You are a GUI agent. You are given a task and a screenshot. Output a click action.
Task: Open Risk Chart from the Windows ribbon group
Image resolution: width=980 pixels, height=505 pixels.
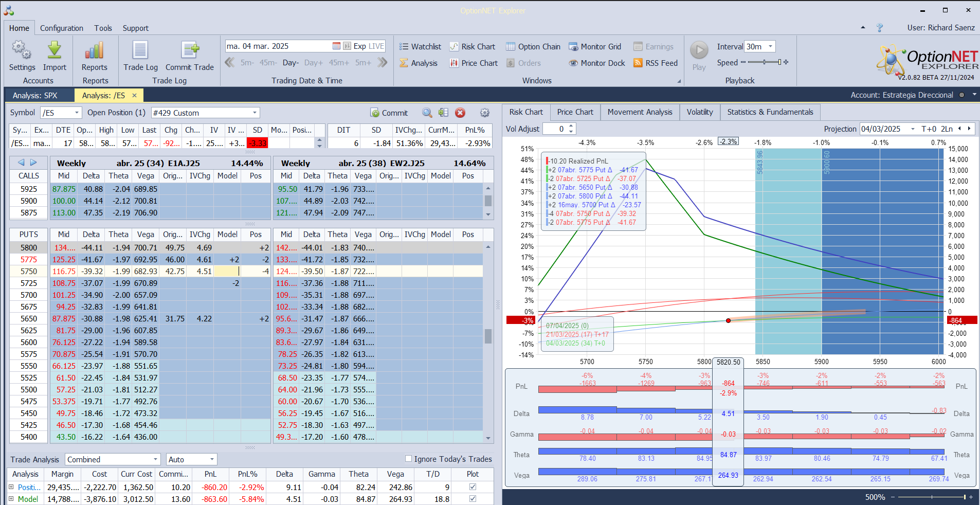tap(473, 46)
